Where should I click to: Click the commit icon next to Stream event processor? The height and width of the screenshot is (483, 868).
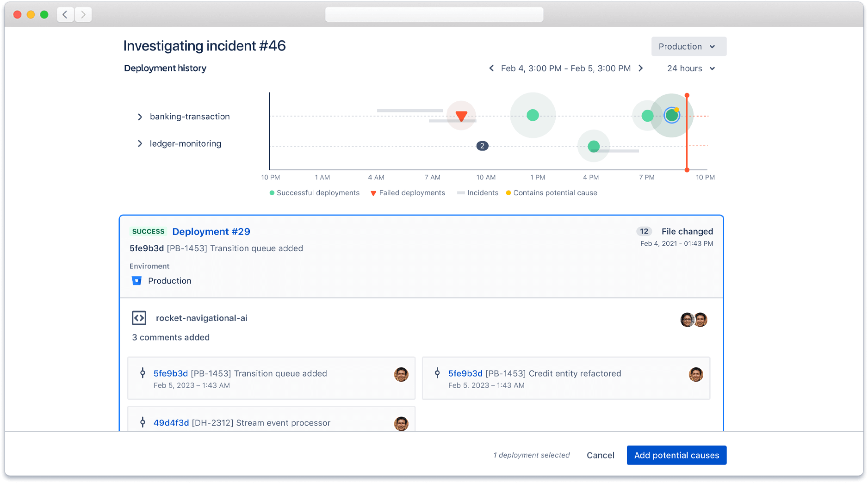click(x=142, y=422)
